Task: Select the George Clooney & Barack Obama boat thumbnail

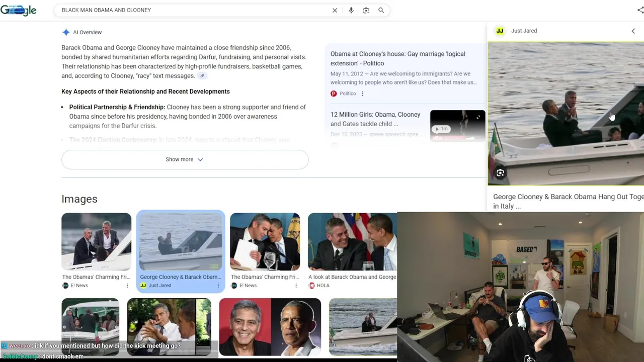Action: 181,242
